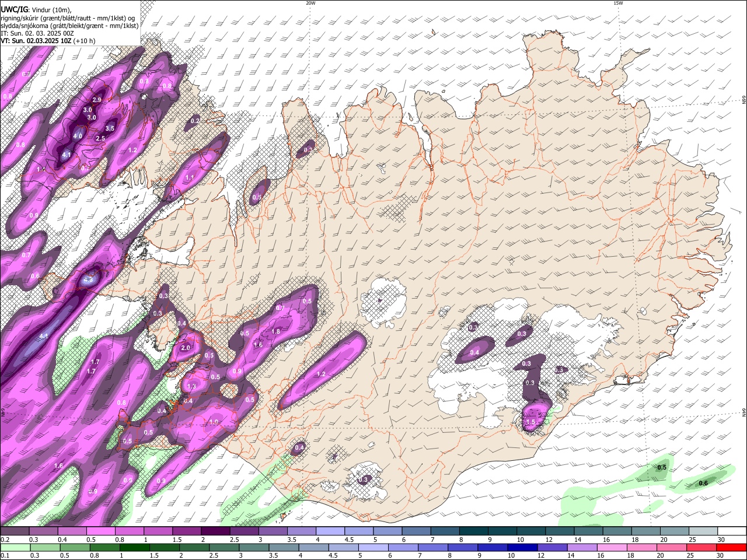Pick the 0.1–0.3 palest green swatch in rain legend
Viewport: 747px width, 560px height.
pos(15,547)
